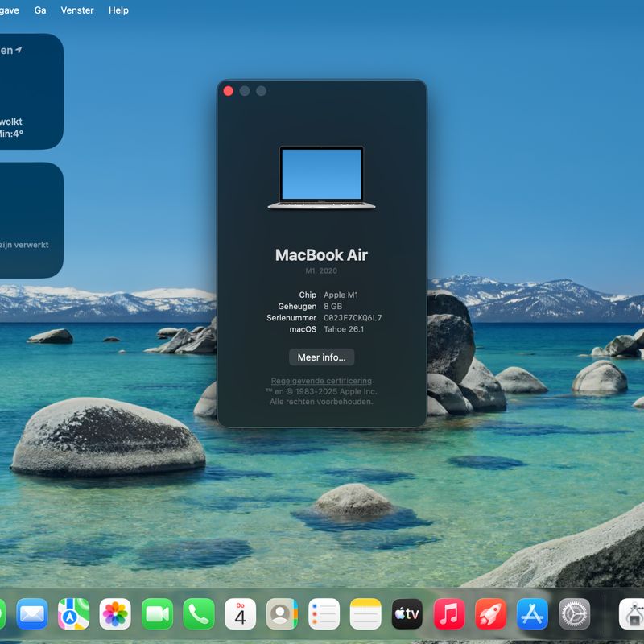644x644 pixels.
Task: Open the Regelgevende certificering link
Action: point(321,381)
